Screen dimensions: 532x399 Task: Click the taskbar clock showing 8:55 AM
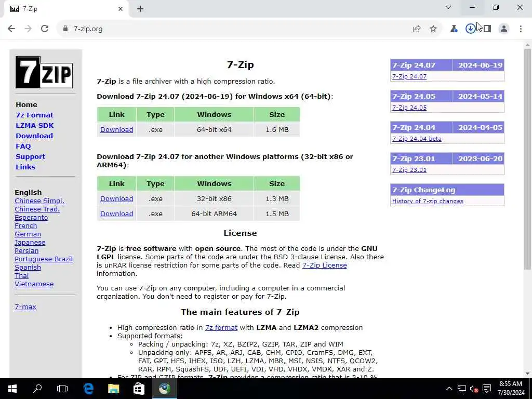click(x=511, y=389)
